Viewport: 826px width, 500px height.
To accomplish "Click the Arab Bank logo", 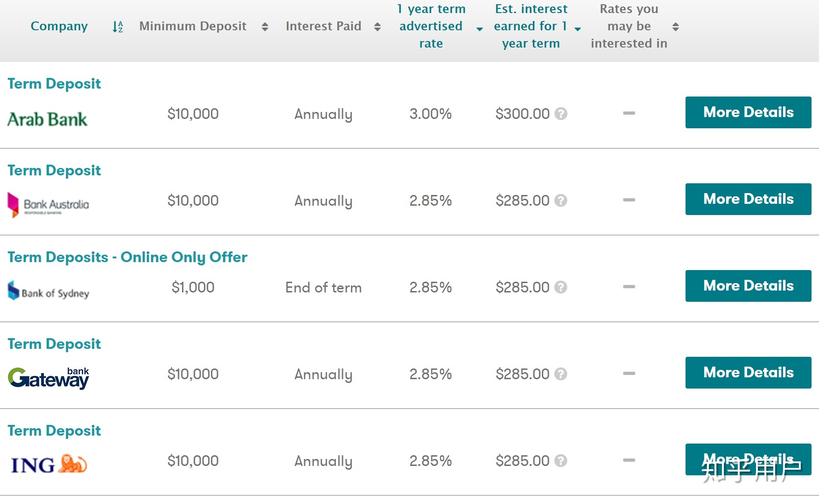I will (x=47, y=119).
